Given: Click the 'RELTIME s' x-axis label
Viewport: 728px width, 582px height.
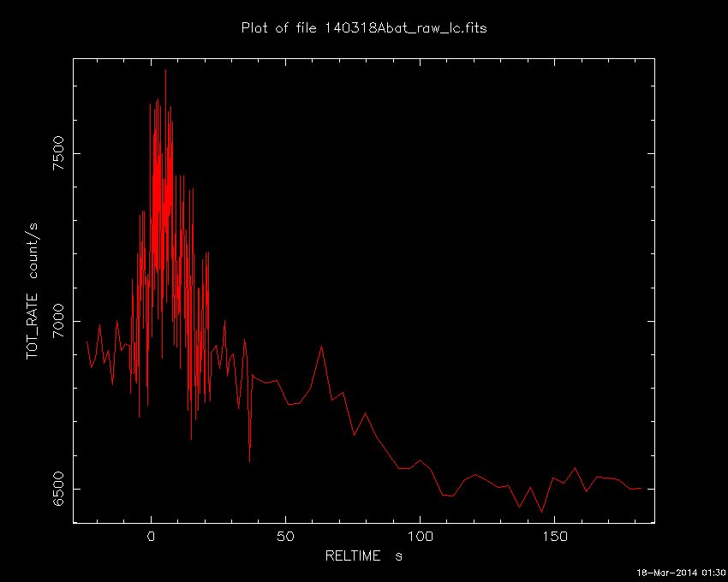Looking at the screenshot, I should tap(363, 555).
